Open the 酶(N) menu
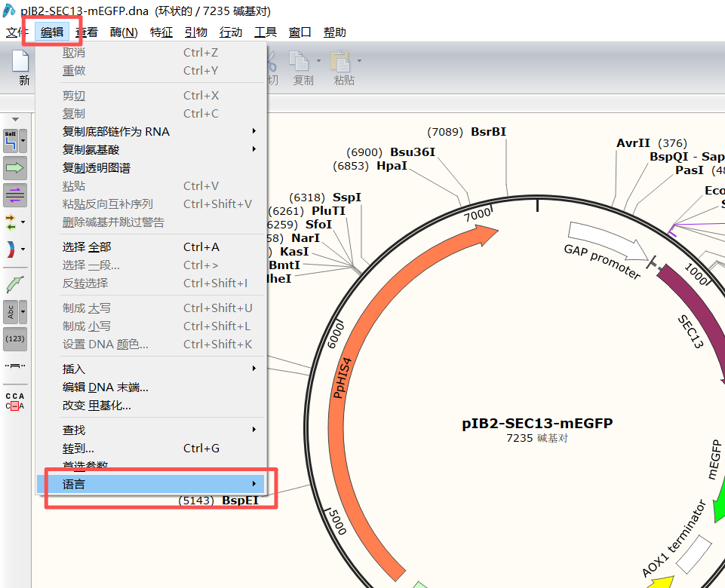 tap(124, 32)
